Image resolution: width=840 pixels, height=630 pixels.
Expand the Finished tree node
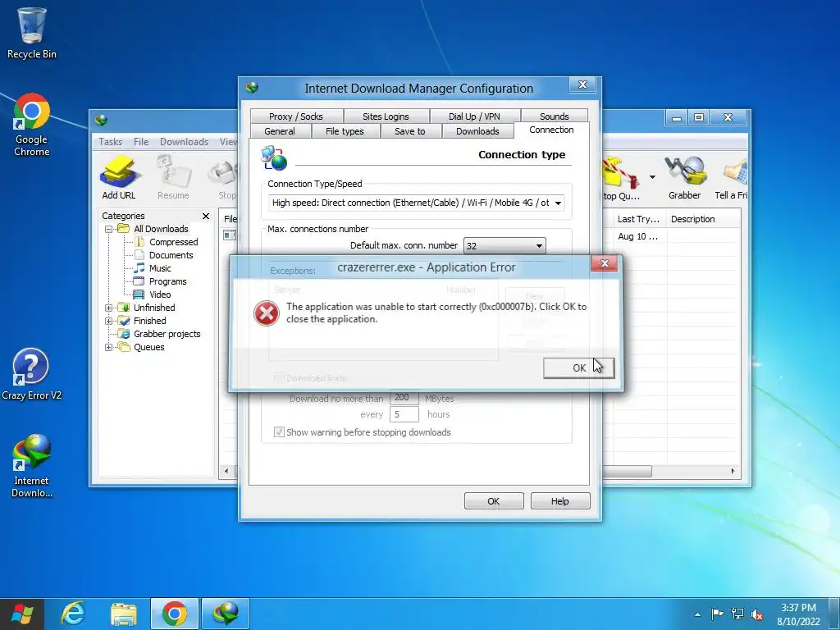[x=108, y=321]
